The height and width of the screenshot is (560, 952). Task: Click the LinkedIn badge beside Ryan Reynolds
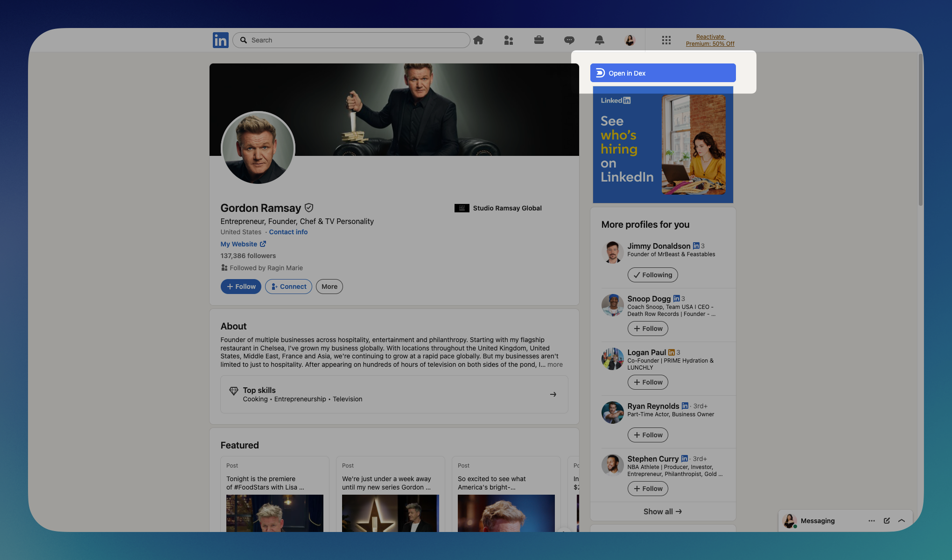pos(685,406)
